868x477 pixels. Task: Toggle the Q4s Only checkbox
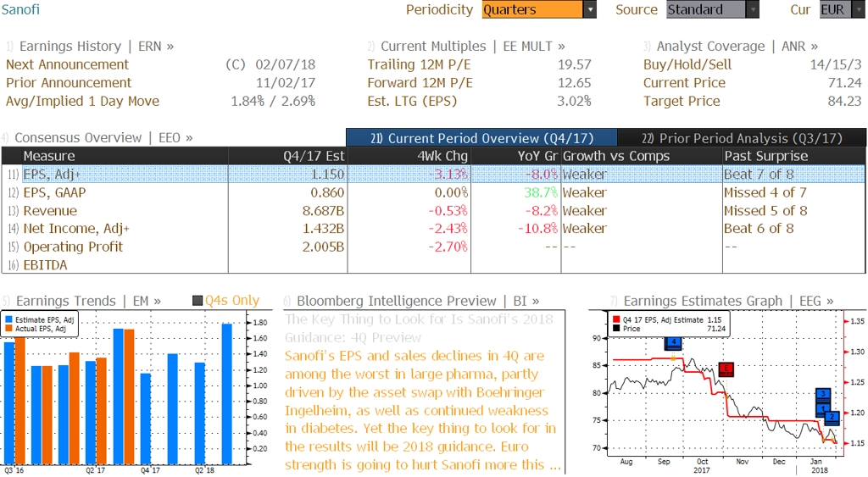point(197,301)
